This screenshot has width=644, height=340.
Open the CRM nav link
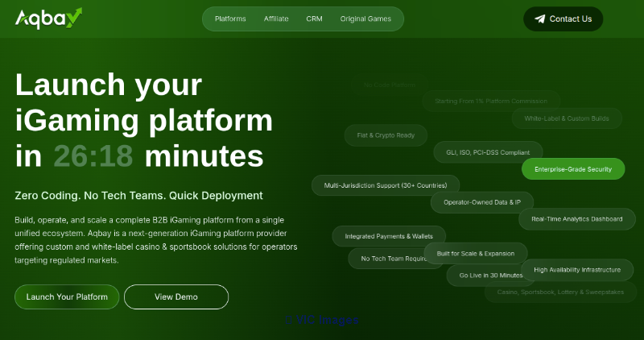tap(314, 19)
